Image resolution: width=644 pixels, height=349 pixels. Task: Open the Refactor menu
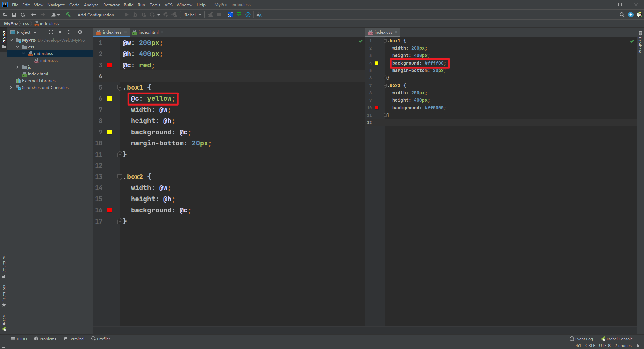point(111,5)
